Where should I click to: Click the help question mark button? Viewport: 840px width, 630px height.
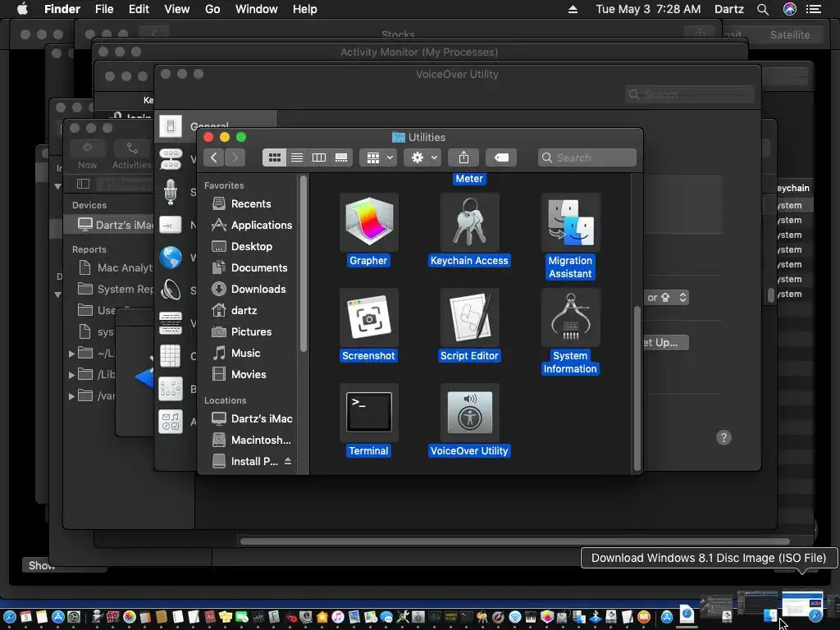[724, 438]
